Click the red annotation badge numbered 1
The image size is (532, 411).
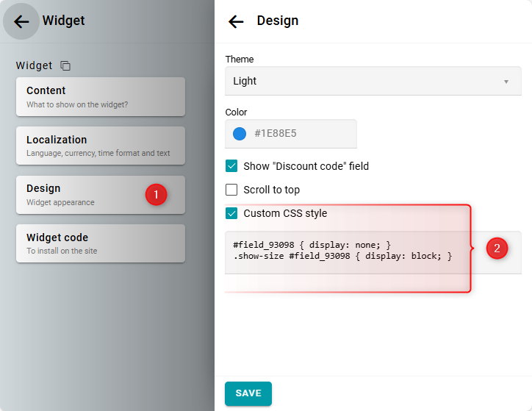click(156, 195)
